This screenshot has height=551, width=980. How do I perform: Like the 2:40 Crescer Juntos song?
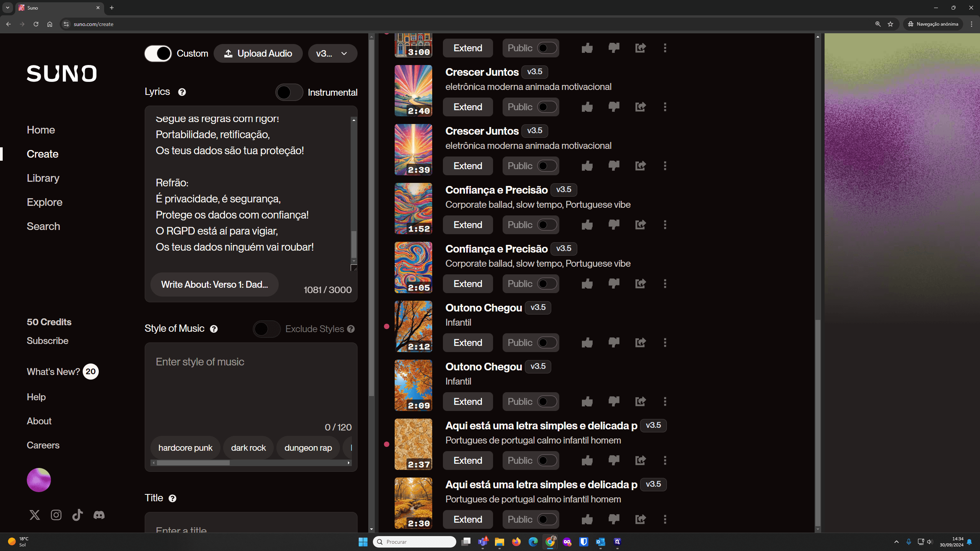tap(587, 107)
